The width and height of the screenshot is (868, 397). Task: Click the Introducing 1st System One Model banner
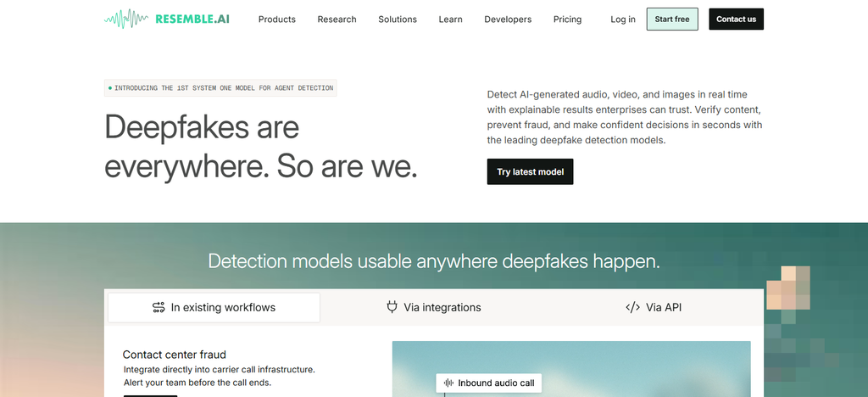220,88
